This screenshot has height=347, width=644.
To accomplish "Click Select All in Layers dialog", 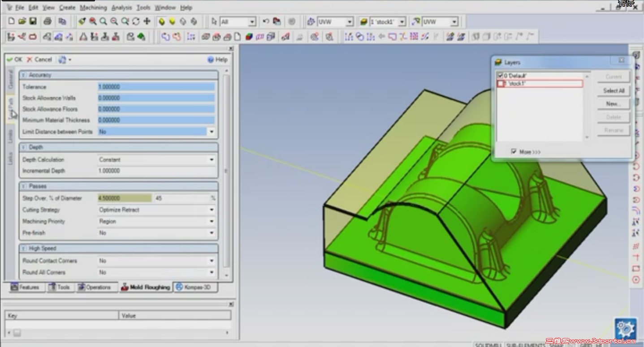I will 614,90.
